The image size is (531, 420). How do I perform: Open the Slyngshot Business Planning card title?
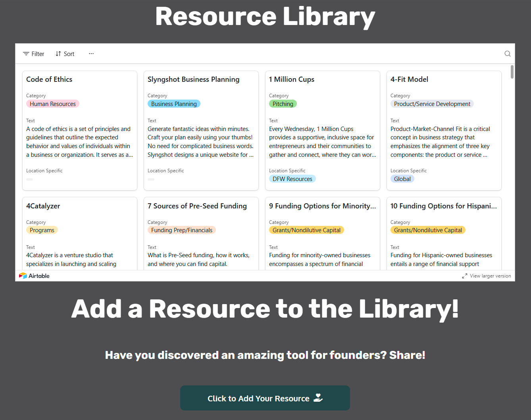194,79
